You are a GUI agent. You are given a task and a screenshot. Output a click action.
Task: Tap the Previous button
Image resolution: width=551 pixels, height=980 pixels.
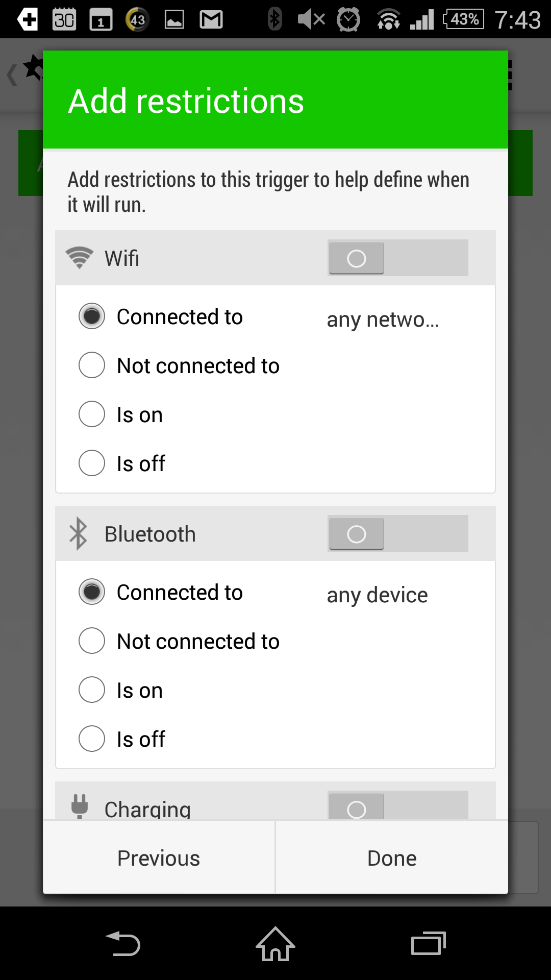click(x=159, y=858)
